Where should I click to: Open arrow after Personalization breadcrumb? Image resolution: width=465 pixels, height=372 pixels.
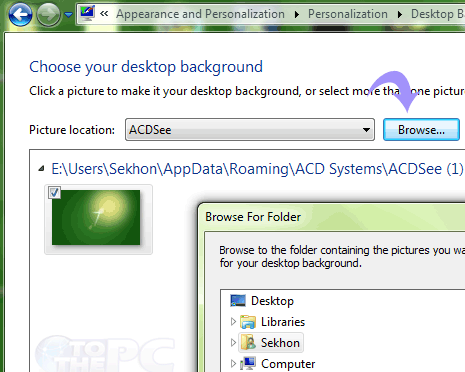(400, 14)
